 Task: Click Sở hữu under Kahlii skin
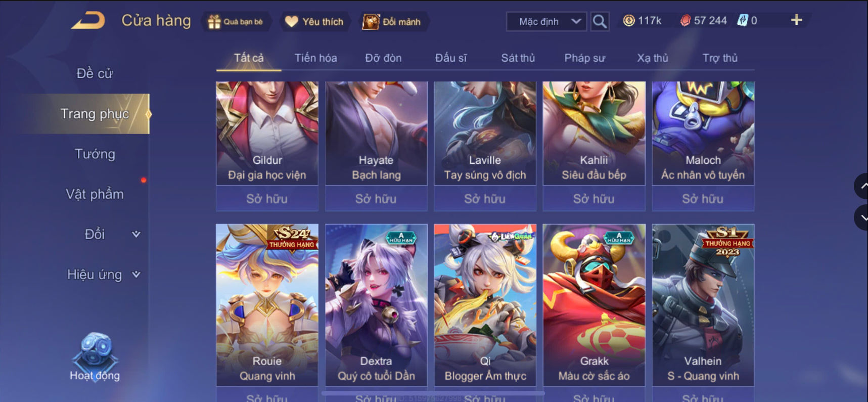click(594, 199)
